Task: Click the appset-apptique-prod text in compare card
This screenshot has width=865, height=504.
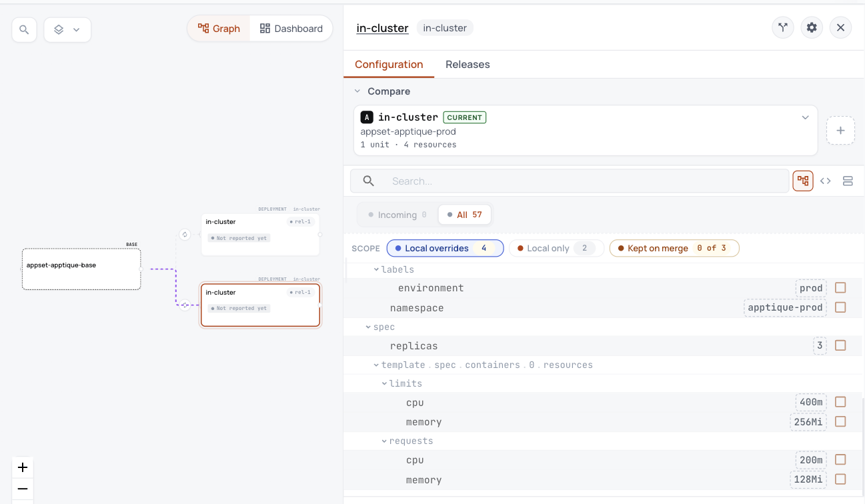Action: [408, 131]
